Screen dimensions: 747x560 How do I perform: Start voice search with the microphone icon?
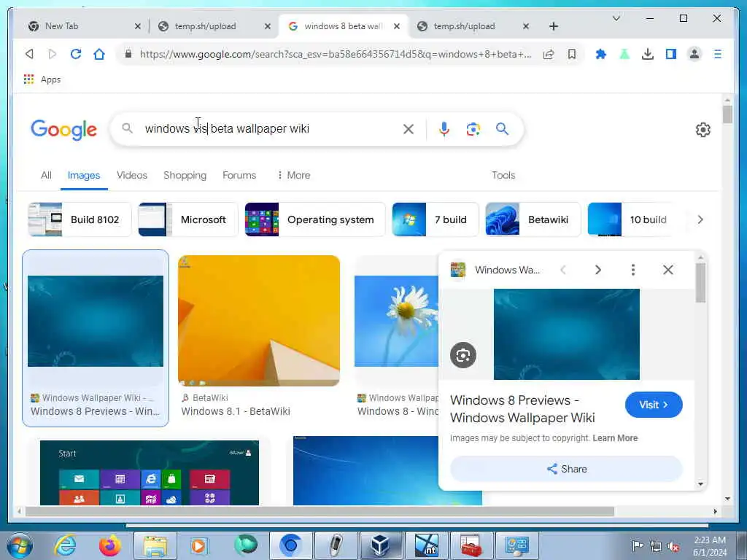[444, 129]
